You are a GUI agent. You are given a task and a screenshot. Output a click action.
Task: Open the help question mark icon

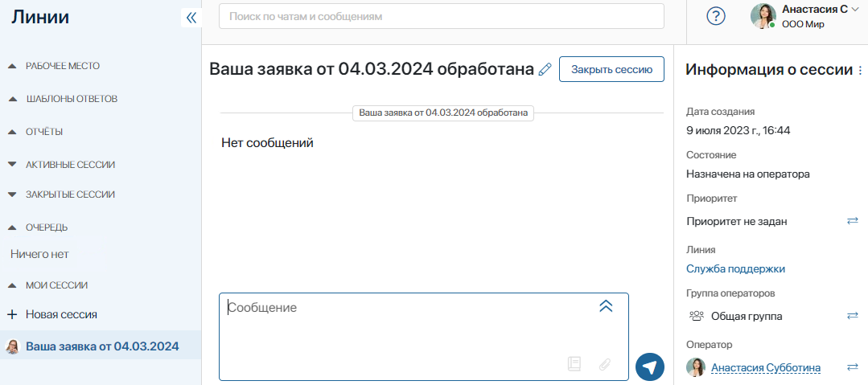pyautogui.click(x=716, y=16)
